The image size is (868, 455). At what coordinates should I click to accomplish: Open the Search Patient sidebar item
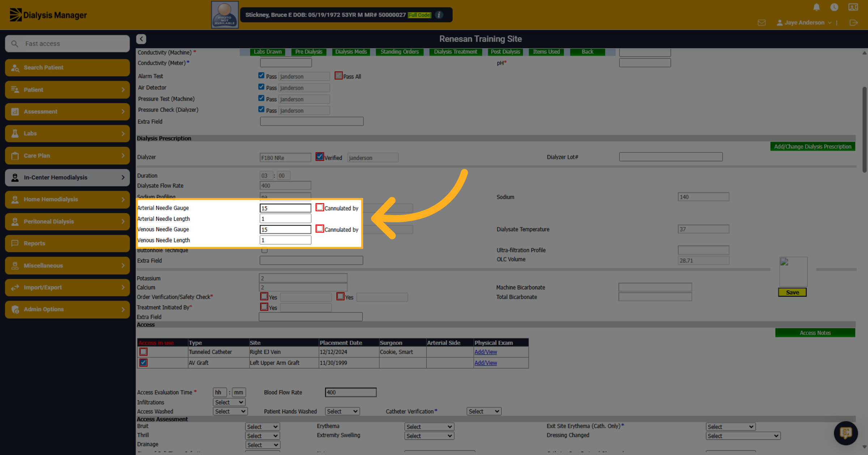tap(67, 68)
